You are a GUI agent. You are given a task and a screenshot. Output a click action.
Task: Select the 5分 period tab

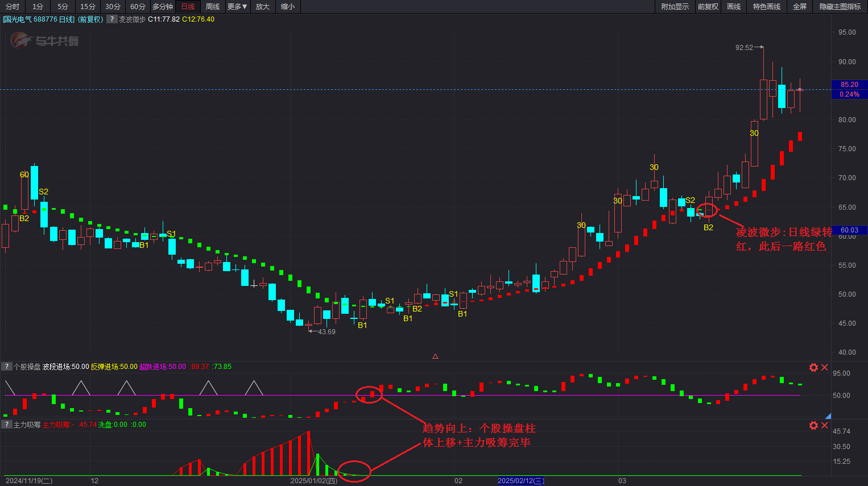pos(63,7)
